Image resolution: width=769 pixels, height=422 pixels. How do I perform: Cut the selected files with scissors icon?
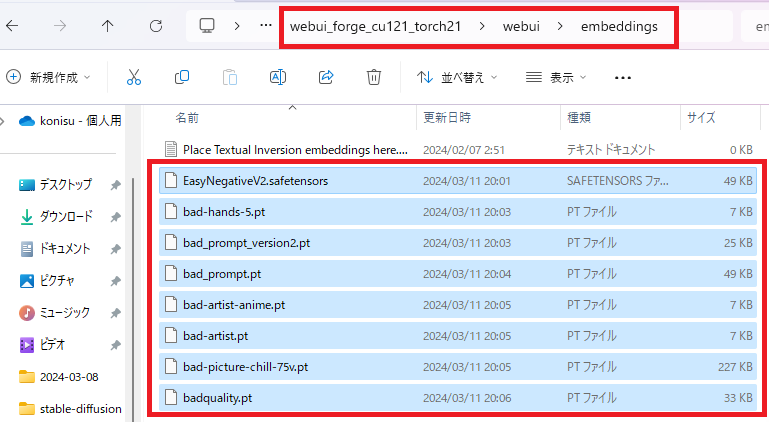[133, 77]
